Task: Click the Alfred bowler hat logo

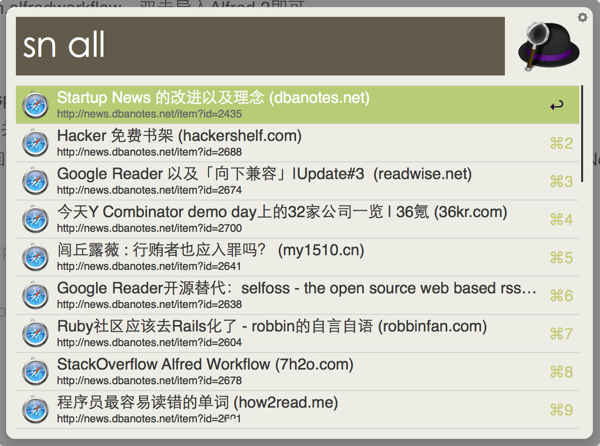Action: point(549,46)
